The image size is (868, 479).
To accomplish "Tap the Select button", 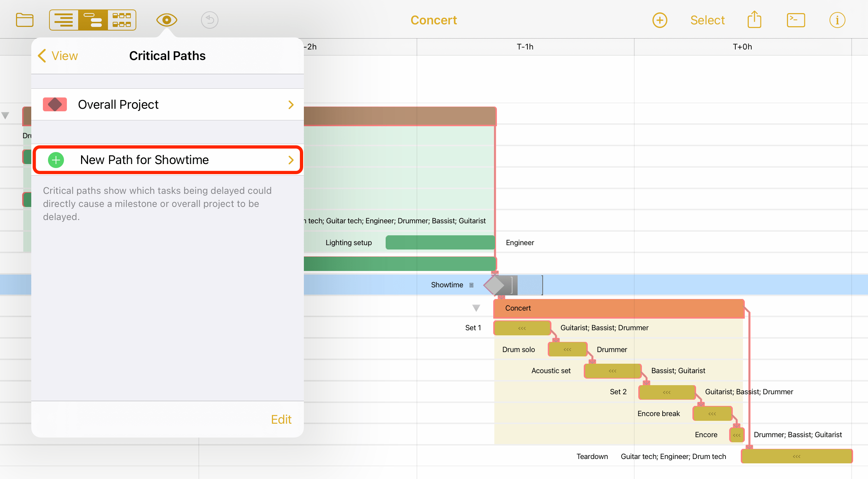I will (707, 20).
